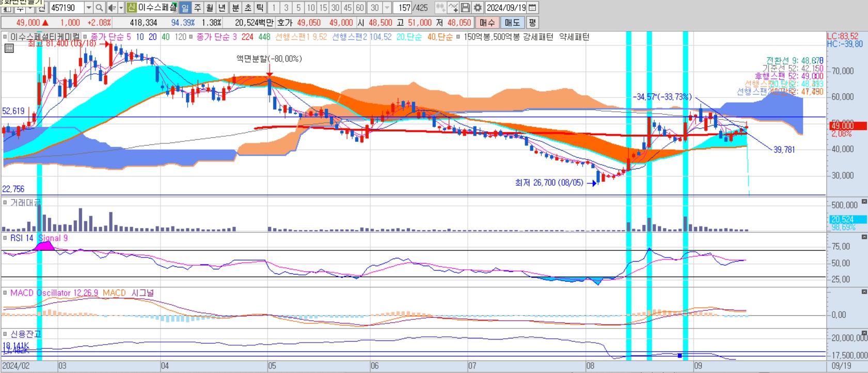The image size is (868, 373).
Task: Choose the 60 interval button
Action: tap(360, 8)
